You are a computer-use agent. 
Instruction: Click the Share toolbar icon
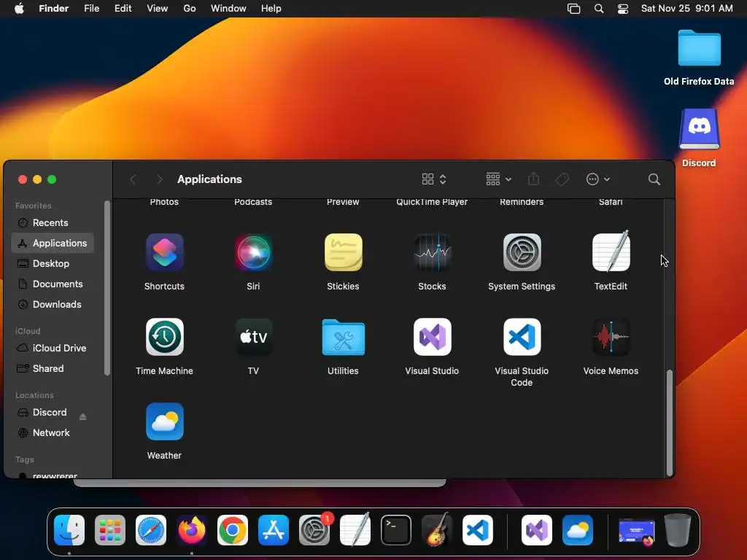click(533, 179)
